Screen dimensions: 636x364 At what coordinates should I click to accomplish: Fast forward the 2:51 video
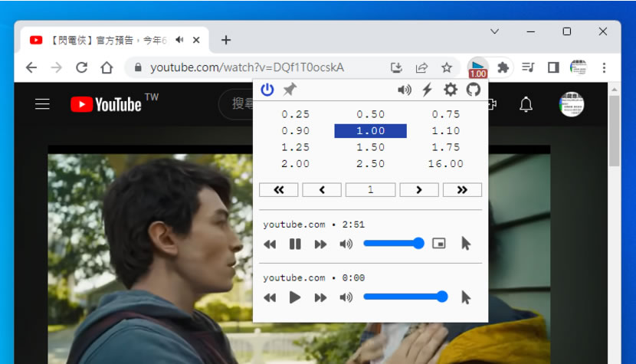coord(320,244)
